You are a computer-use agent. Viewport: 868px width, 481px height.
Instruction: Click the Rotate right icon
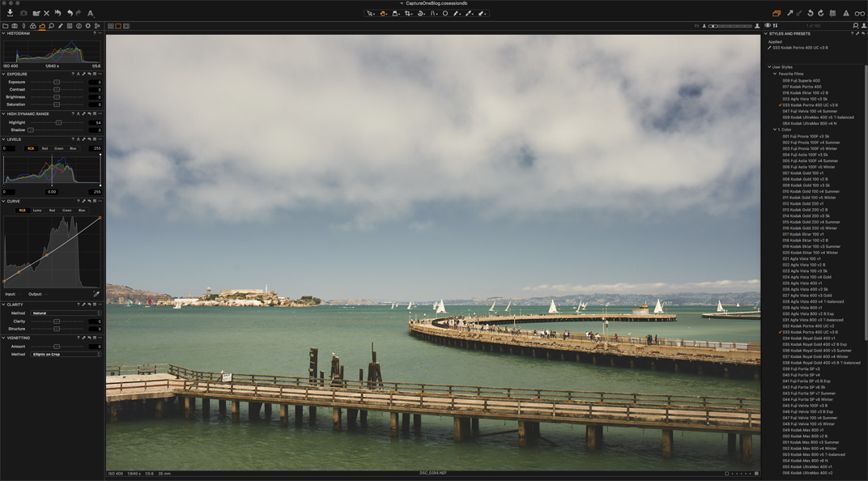[x=821, y=13]
